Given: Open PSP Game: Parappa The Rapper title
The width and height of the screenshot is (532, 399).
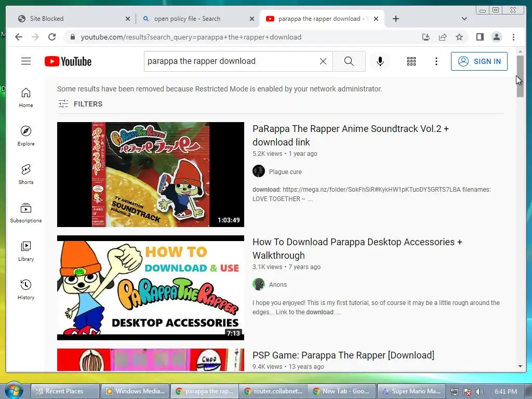Looking at the screenshot, I should (343, 355).
